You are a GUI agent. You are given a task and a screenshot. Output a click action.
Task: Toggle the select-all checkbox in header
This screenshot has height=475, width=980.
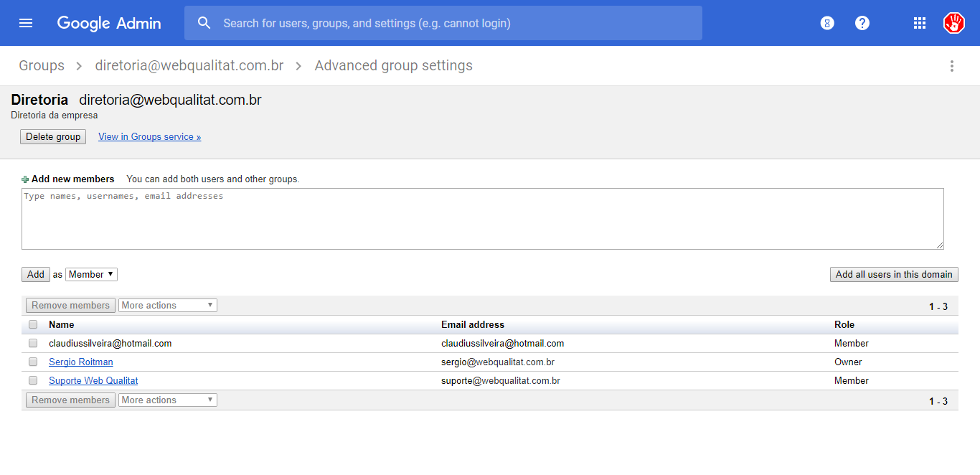pyautogui.click(x=33, y=324)
